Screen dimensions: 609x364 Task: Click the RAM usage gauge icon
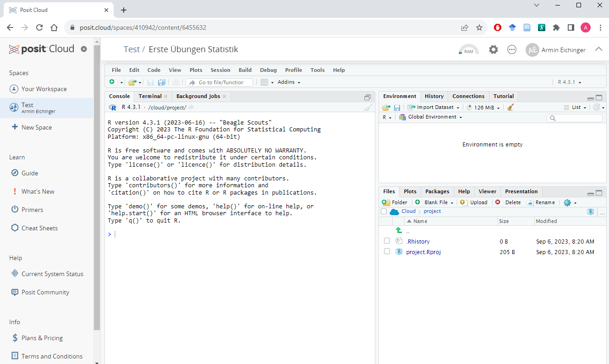pos(468,50)
